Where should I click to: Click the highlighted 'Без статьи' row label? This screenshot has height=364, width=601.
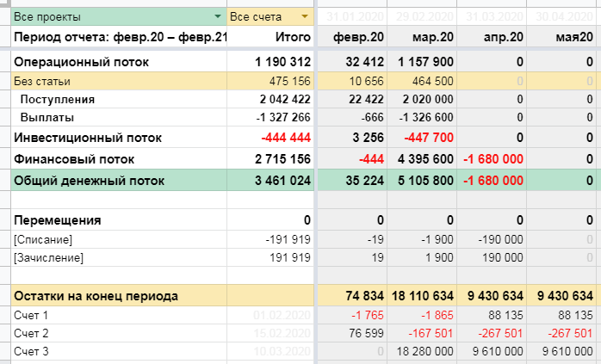pyautogui.click(x=42, y=81)
